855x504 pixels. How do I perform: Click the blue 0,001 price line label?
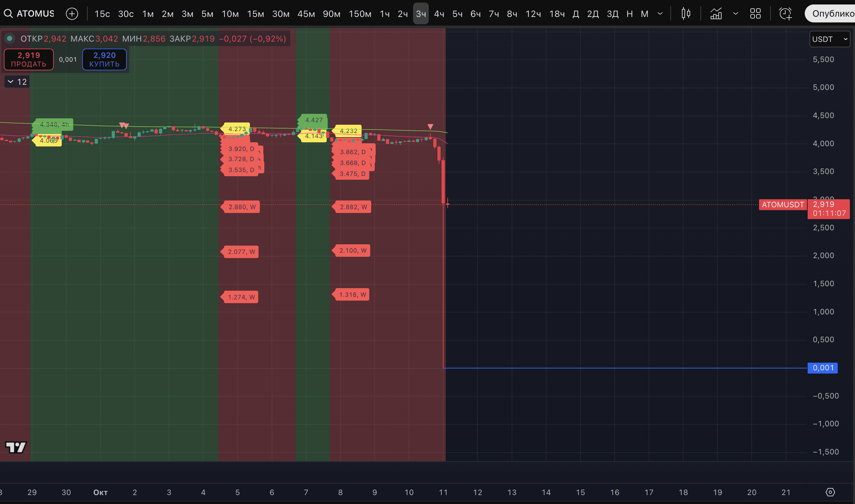coord(822,368)
